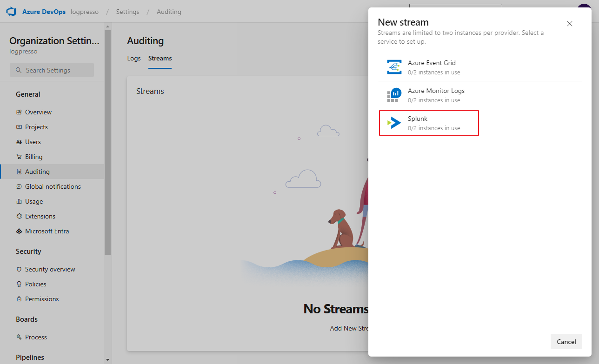Switch to the Logs tab
599x364 pixels.
click(134, 59)
